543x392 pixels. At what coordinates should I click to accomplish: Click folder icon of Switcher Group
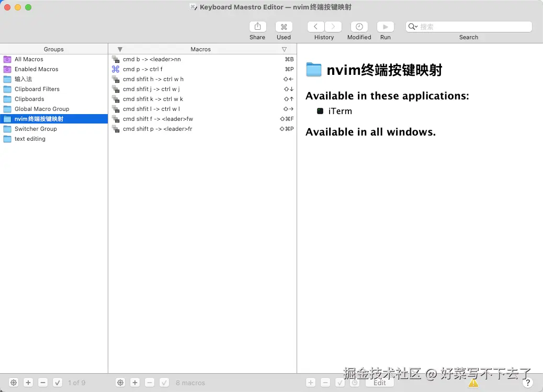(x=7, y=129)
